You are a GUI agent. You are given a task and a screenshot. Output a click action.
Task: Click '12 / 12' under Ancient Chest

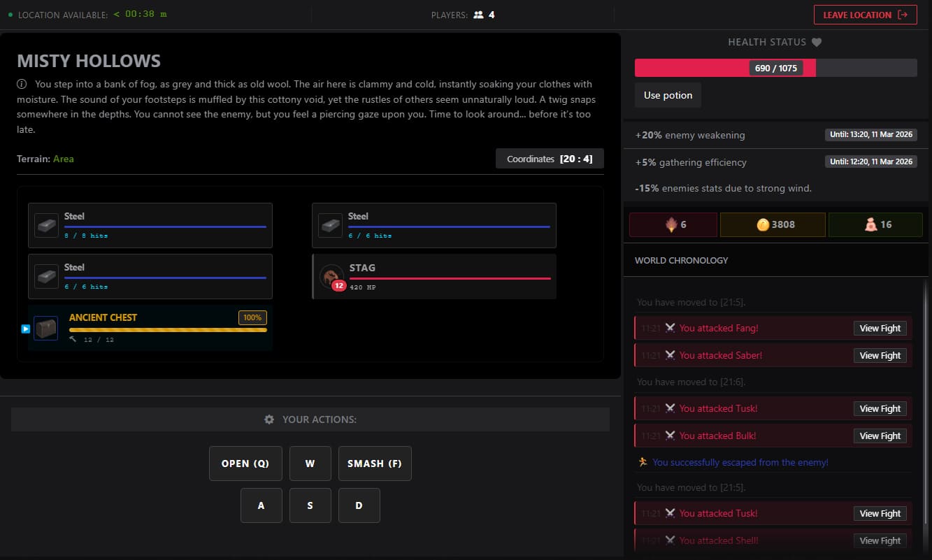point(99,340)
